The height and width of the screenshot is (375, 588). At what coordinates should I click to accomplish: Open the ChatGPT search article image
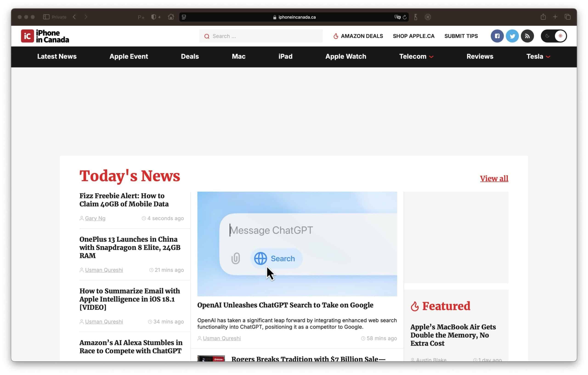(297, 244)
